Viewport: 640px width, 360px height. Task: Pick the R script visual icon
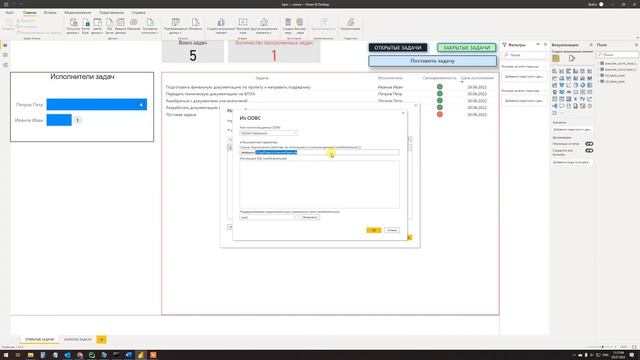click(x=576, y=99)
